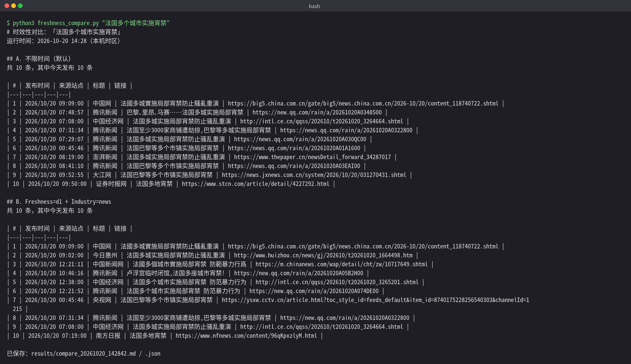Click the report title line '# 时效性对比'
Screen dimensions: 631x364
coord(63,32)
